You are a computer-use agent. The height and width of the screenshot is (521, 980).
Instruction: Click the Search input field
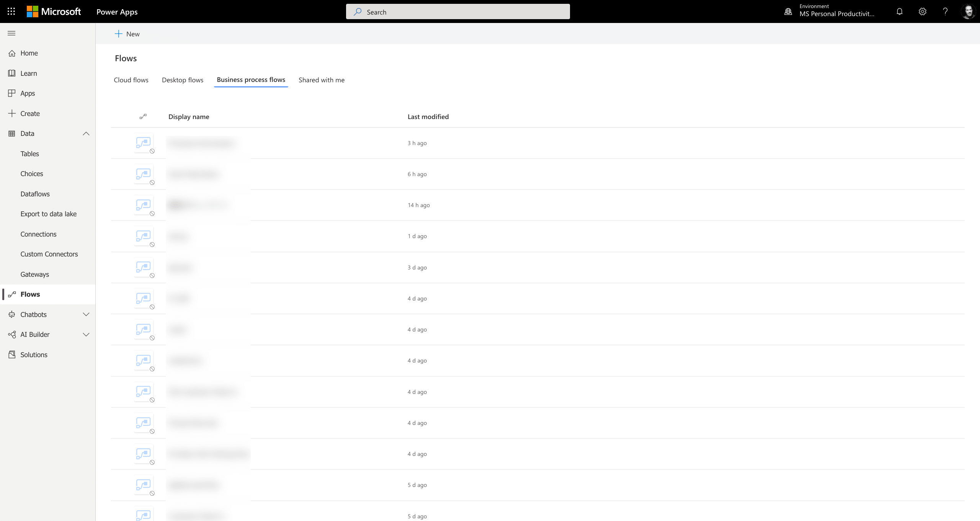[457, 11]
